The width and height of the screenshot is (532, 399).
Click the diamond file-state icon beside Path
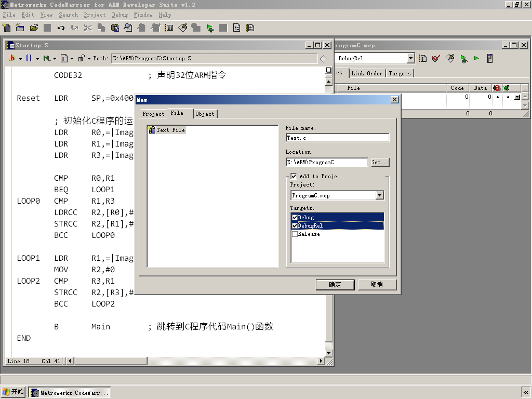323,59
